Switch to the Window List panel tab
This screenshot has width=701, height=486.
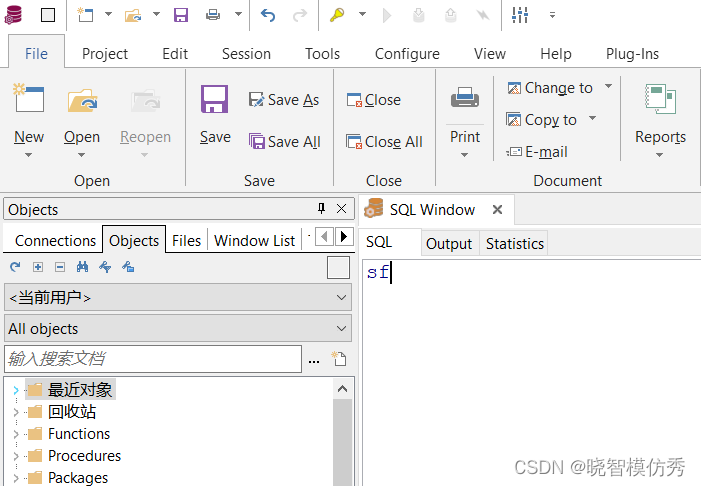(254, 241)
